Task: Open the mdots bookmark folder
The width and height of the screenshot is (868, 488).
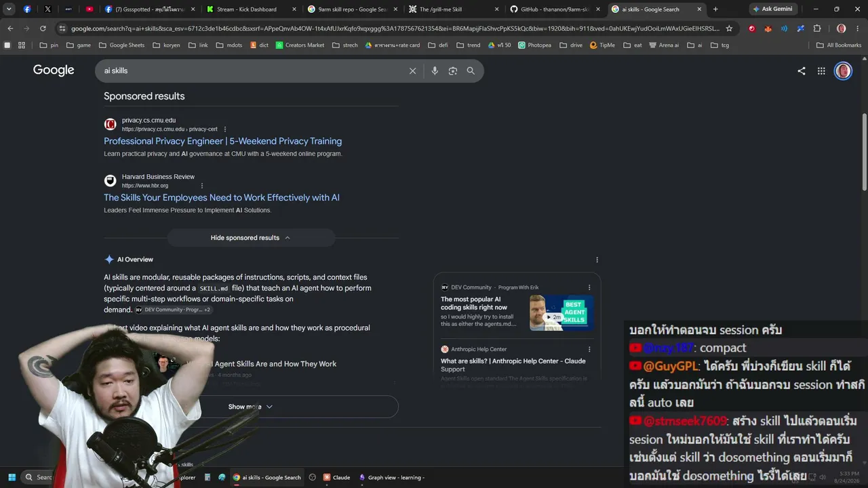Action: pos(229,45)
